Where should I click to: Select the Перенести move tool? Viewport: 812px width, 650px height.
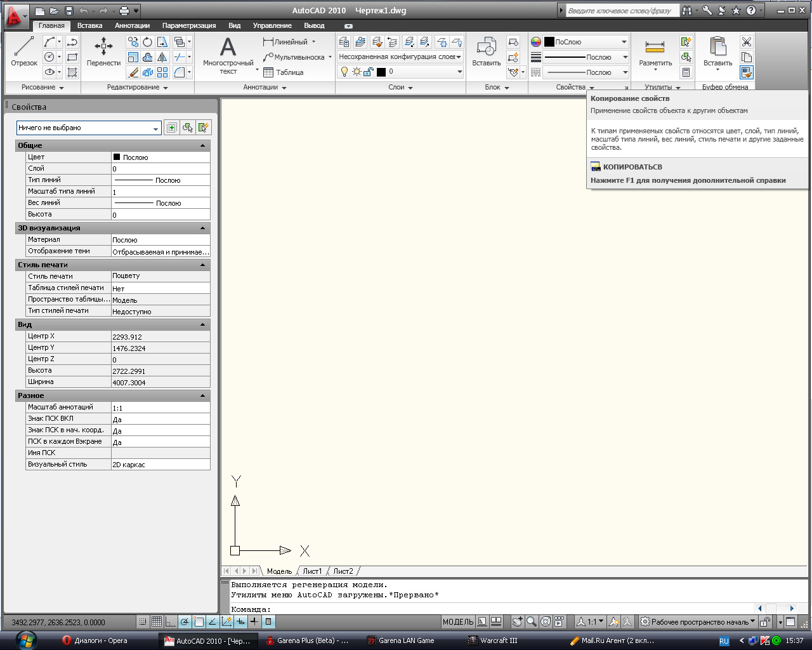pos(103,51)
